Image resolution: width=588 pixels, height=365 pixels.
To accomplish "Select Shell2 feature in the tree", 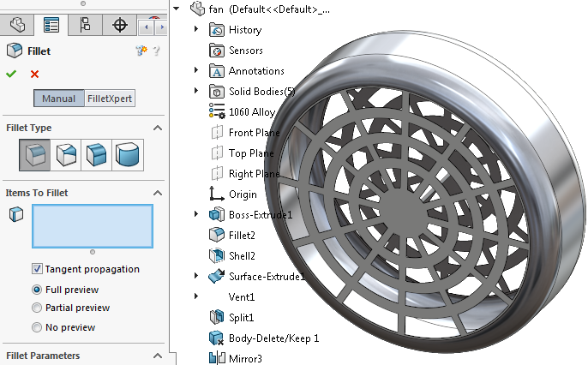I will coord(241,255).
